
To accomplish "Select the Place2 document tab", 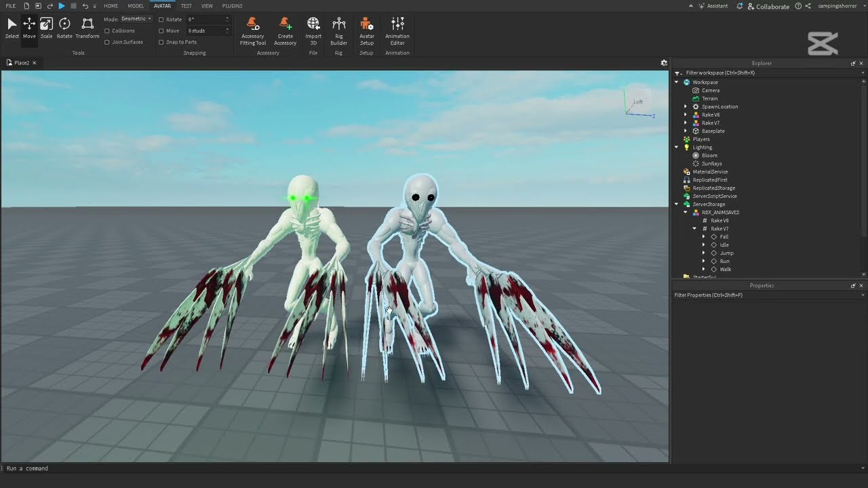I will (22, 63).
